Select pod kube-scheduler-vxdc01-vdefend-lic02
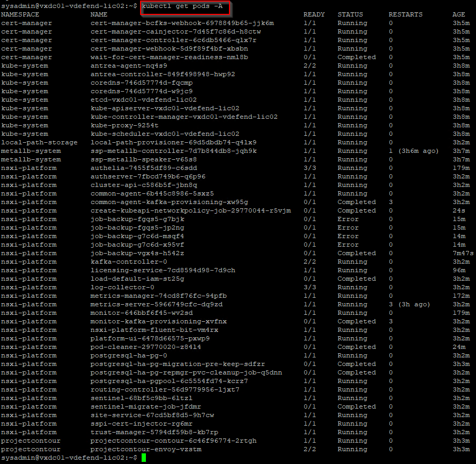The height and width of the screenshot is (464, 476). [x=165, y=134]
